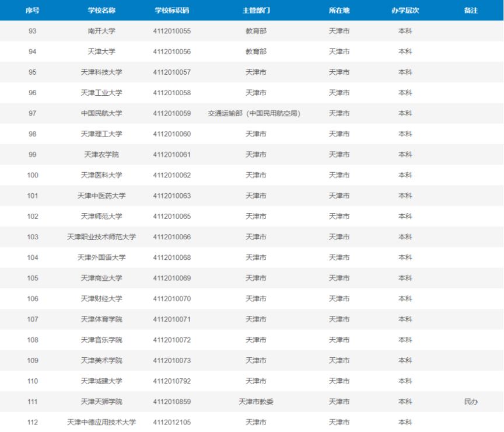
Task: Select the school name 天津中德应用技术大学
Action: click(x=101, y=422)
